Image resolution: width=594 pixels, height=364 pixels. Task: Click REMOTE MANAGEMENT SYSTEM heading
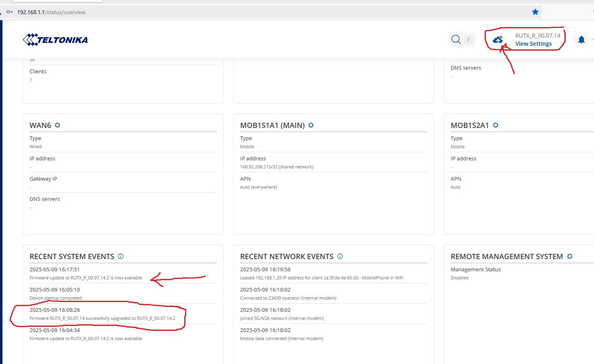tap(507, 257)
